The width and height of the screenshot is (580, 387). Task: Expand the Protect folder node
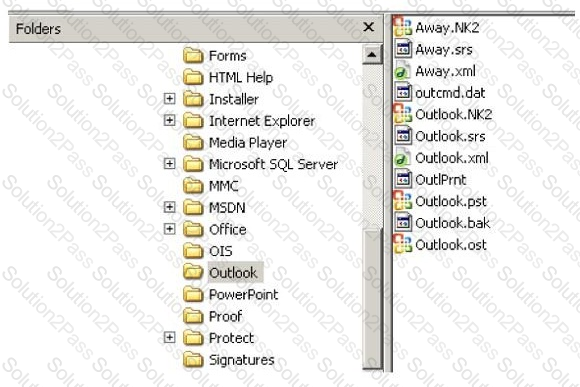pos(169,337)
